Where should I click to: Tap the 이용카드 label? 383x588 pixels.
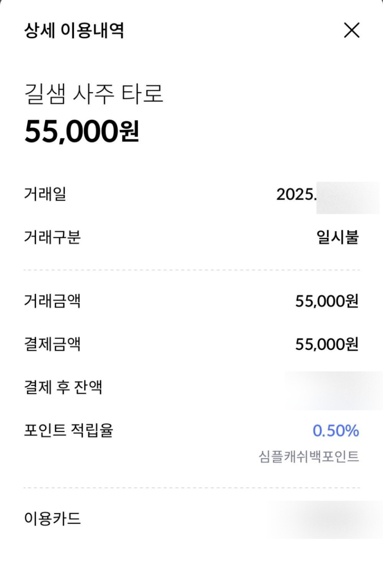tap(52, 519)
